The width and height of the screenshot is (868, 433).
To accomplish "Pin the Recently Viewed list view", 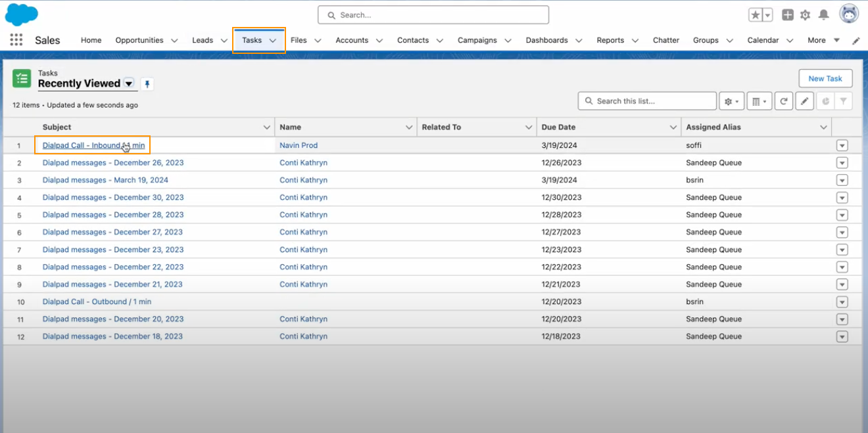I will [x=147, y=84].
